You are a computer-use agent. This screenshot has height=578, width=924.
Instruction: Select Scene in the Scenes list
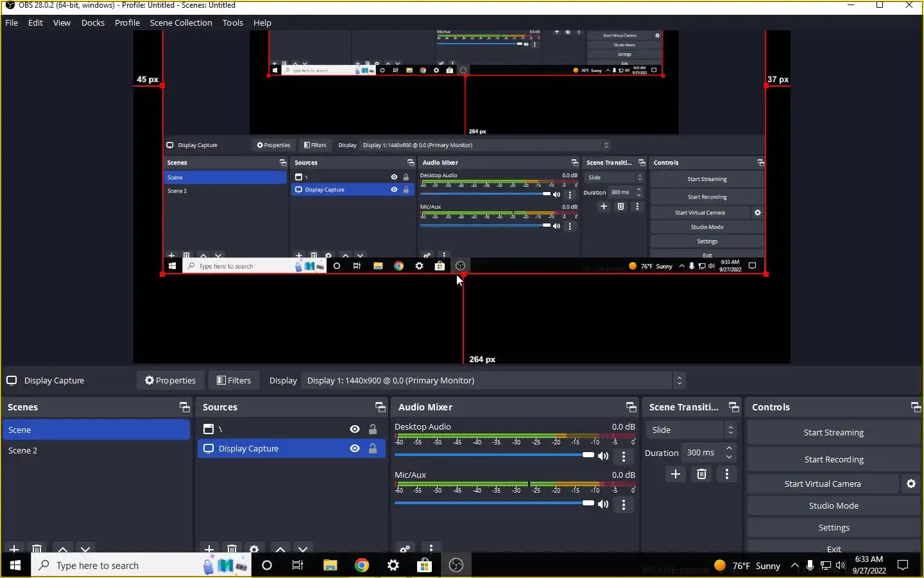[96, 430]
